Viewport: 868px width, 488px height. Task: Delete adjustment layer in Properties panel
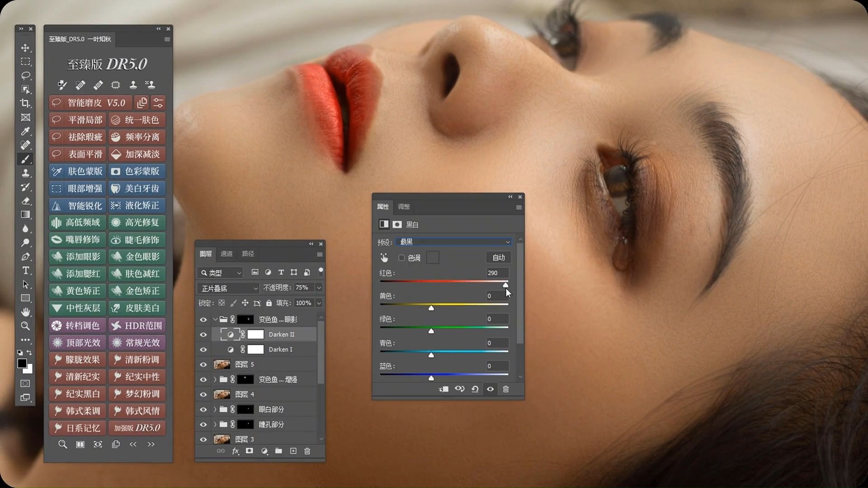(x=506, y=389)
